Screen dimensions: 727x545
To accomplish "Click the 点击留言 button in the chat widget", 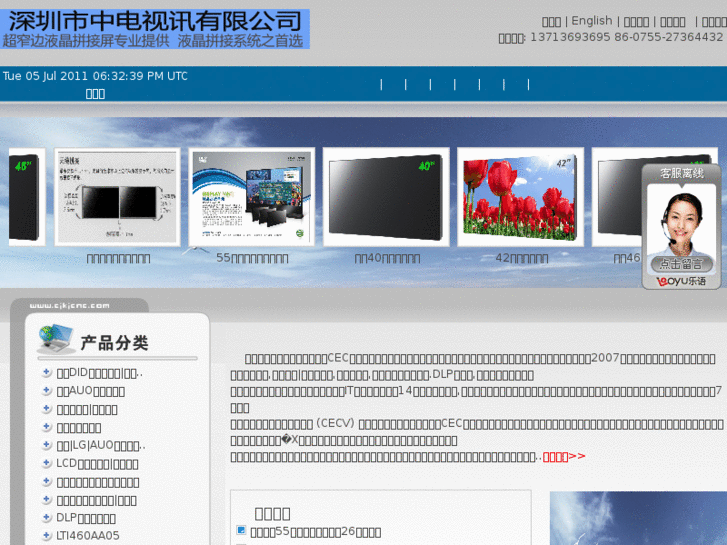I will (x=681, y=264).
